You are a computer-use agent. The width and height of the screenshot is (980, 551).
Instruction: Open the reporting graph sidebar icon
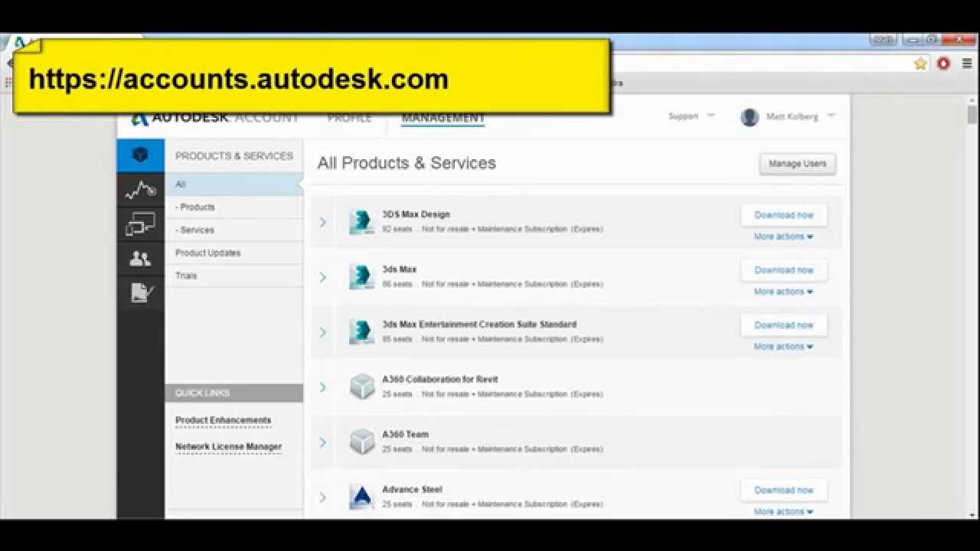pyautogui.click(x=140, y=190)
